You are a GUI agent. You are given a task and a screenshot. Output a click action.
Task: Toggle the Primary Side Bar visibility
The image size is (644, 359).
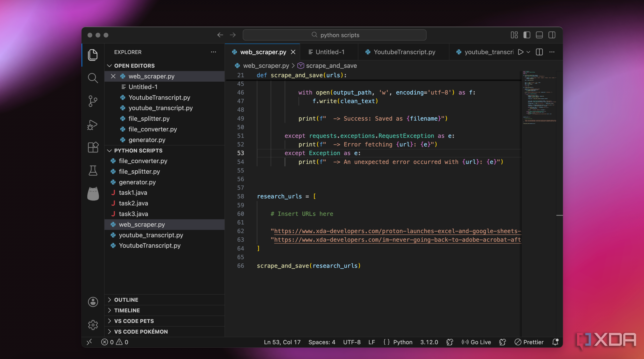527,35
